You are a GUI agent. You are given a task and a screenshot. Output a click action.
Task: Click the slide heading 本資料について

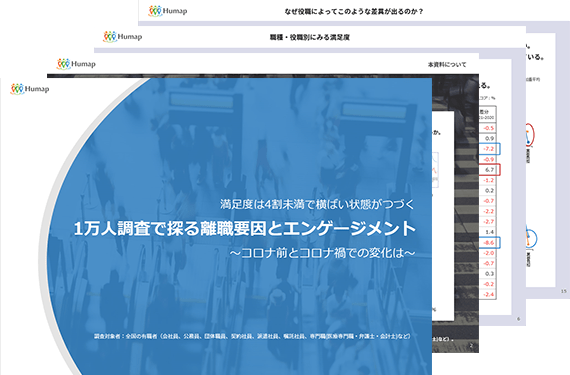click(447, 65)
